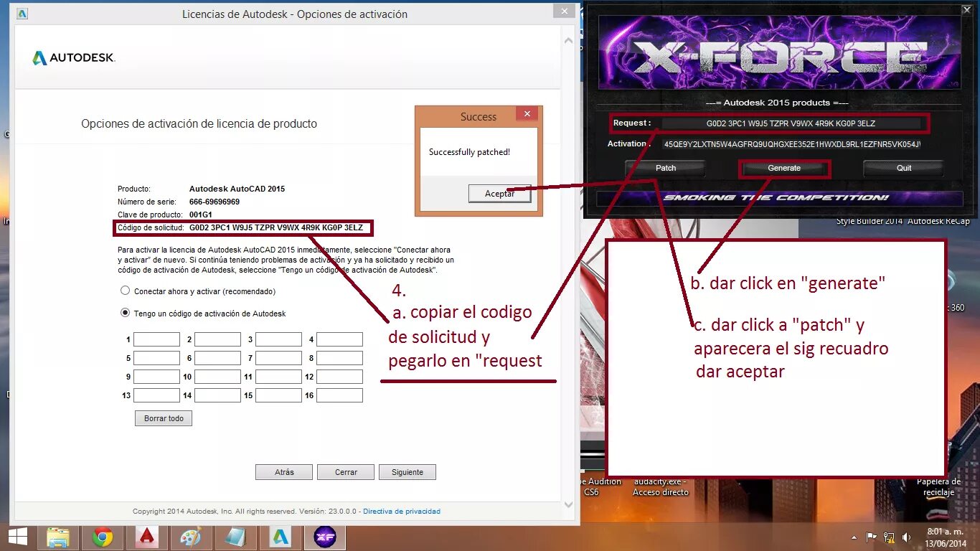Launch Google Chrome from the taskbar
980x551 pixels.
103,537
